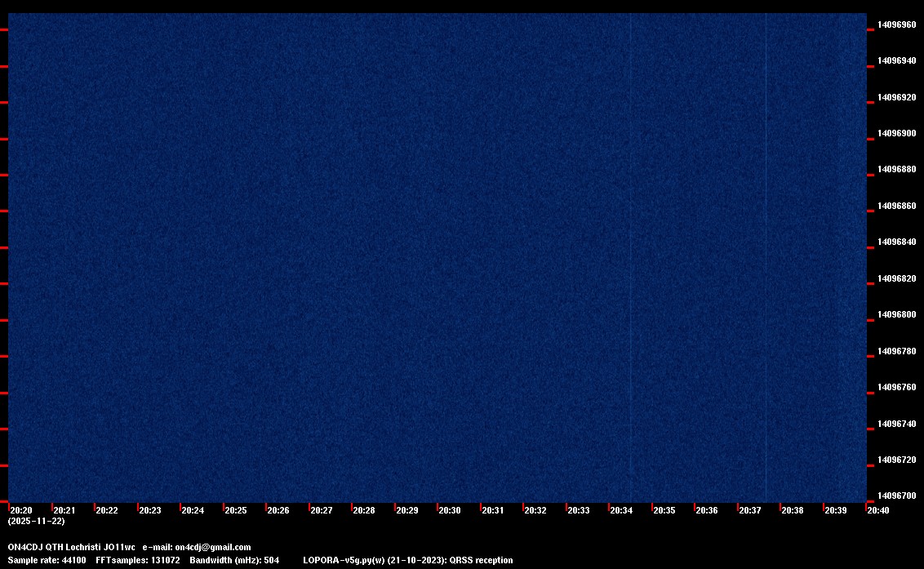Click the 20:24 time axis label
Screen dimensions: 924x569
point(193,510)
